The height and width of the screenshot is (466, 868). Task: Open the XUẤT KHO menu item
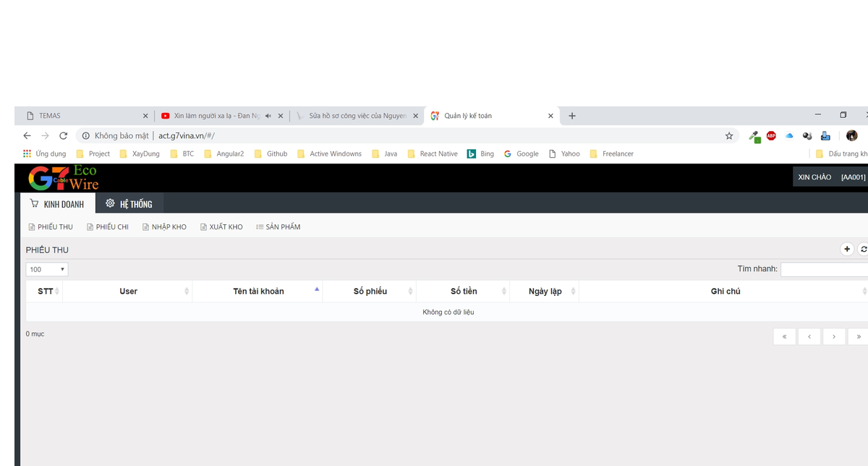[x=221, y=227]
